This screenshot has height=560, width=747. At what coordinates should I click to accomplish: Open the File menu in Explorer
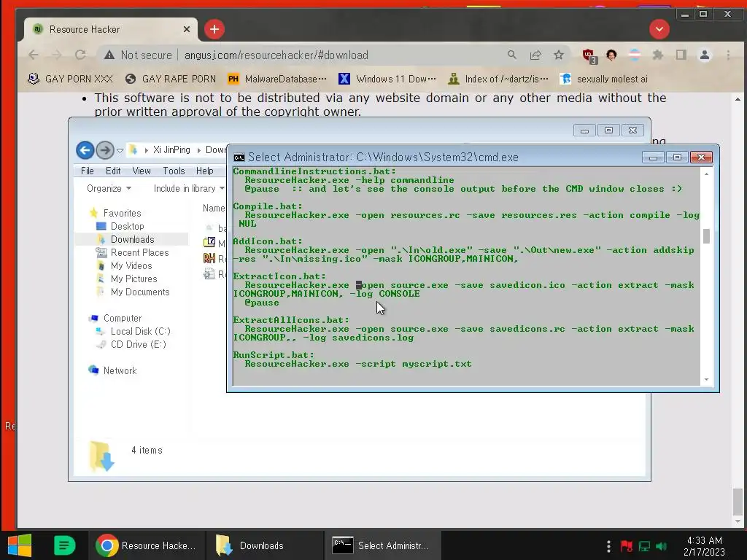coord(88,171)
